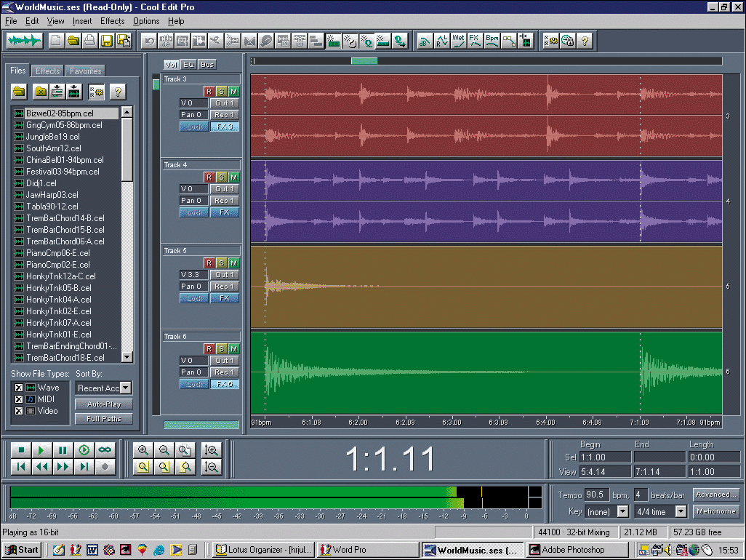Save the session using the floppy disk icon

107,41
